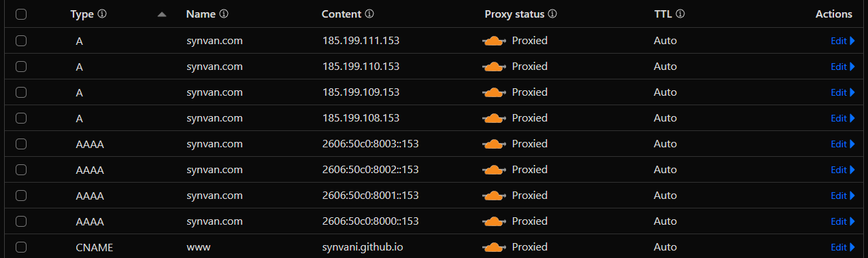This screenshot has width=868, height=258.
Task: Open Edit for the synvani.github.io CNAME
Action: click(x=842, y=247)
